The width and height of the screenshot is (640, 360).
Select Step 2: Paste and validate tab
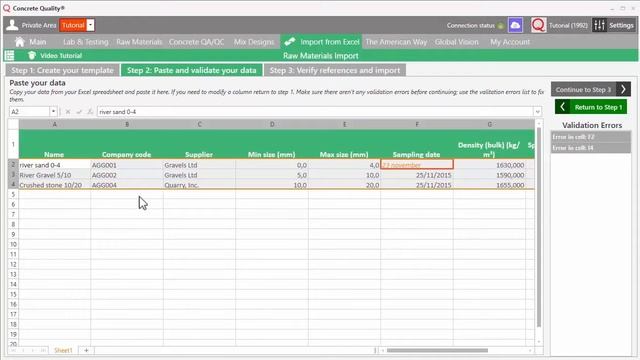[191, 70]
